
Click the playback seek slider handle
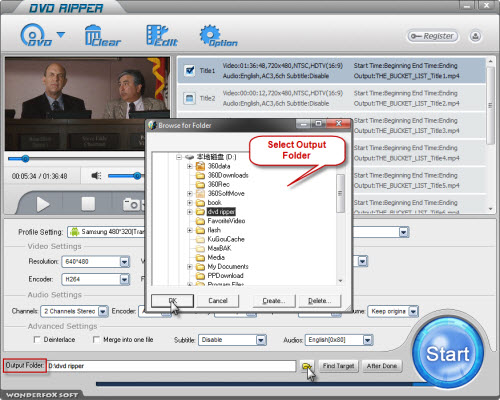pyautogui.click(x=25, y=159)
